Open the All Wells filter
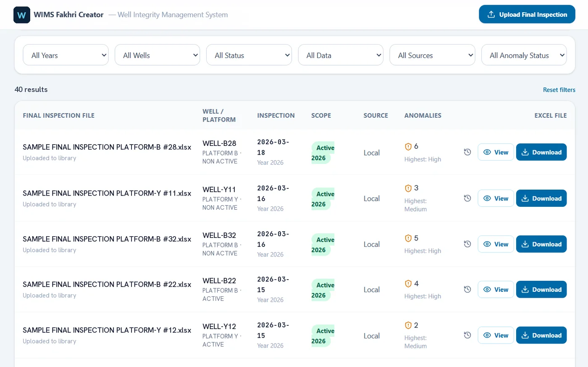The width and height of the screenshot is (588, 367). (x=157, y=55)
